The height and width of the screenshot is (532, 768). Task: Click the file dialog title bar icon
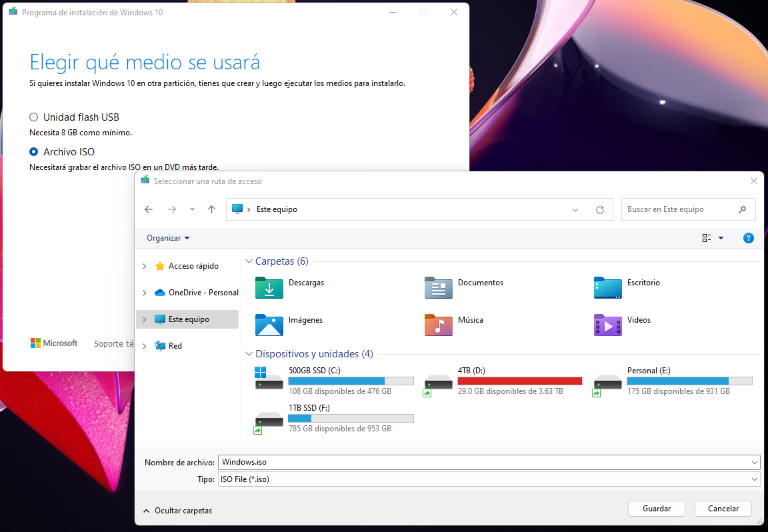point(145,180)
